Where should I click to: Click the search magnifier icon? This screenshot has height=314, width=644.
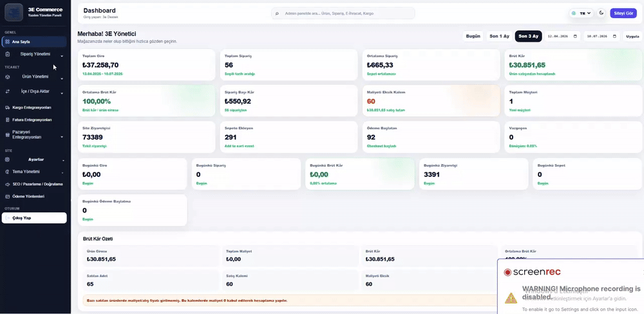(x=277, y=14)
